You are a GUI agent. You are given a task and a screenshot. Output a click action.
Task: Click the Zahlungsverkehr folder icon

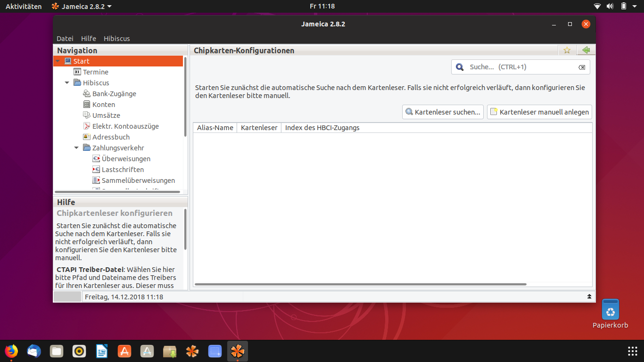(x=87, y=148)
